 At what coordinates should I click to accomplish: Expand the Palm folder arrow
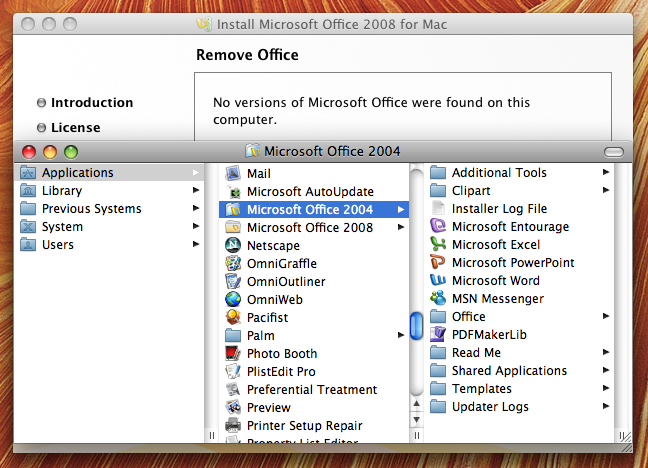(x=401, y=335)
